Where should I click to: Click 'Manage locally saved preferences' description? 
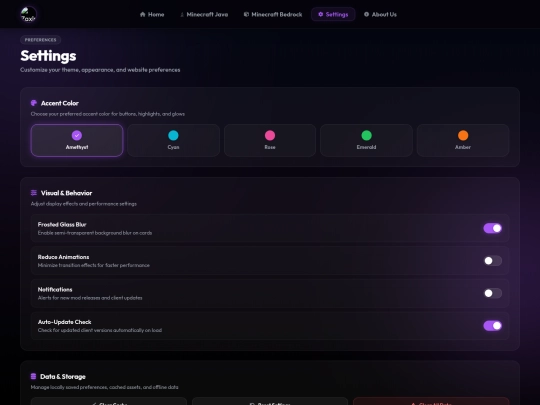pos(104,387)
